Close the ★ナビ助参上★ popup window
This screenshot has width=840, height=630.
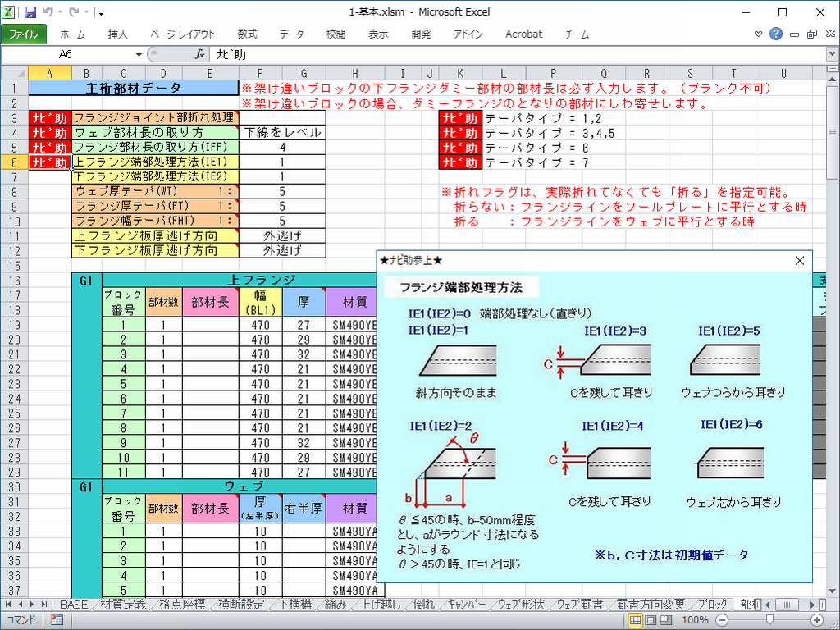coord(800,261)
